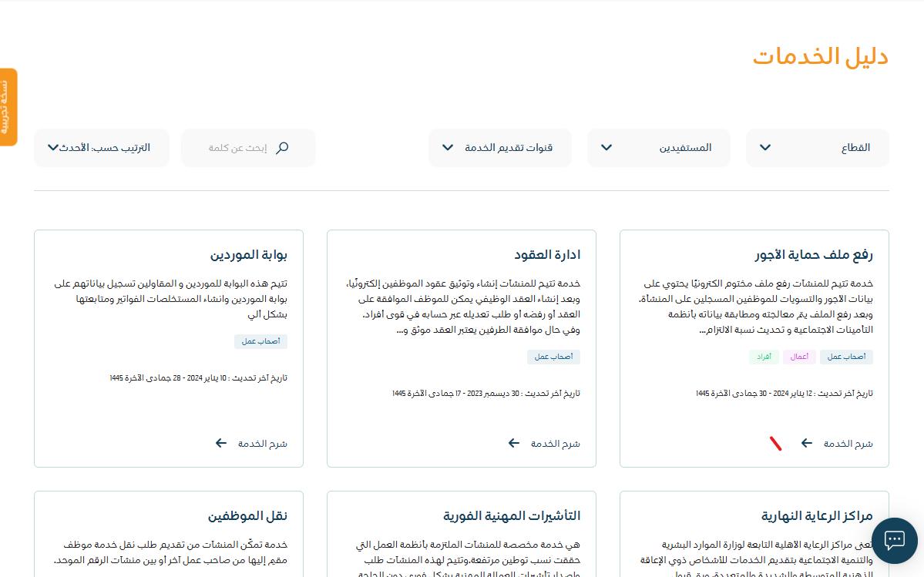The image size is (924, 577).
Task: Click update date text 12 يناير 2024
Action: coord(785,394)
